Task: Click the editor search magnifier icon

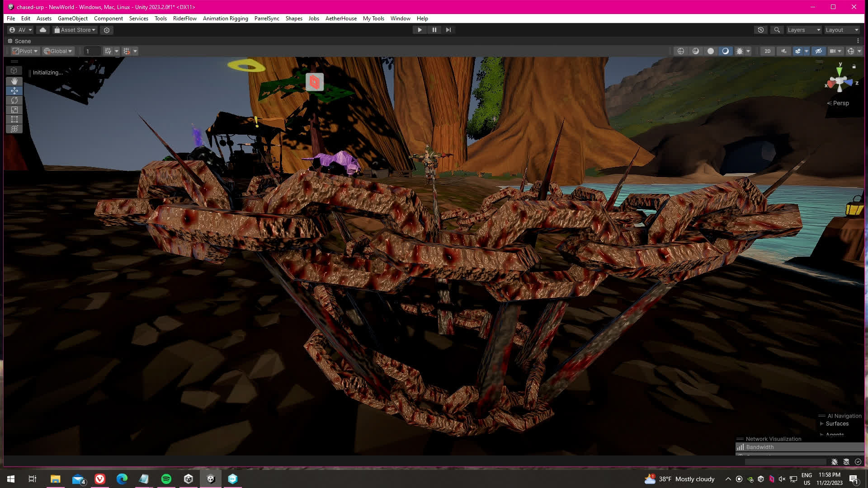Action: coord(777,30)
